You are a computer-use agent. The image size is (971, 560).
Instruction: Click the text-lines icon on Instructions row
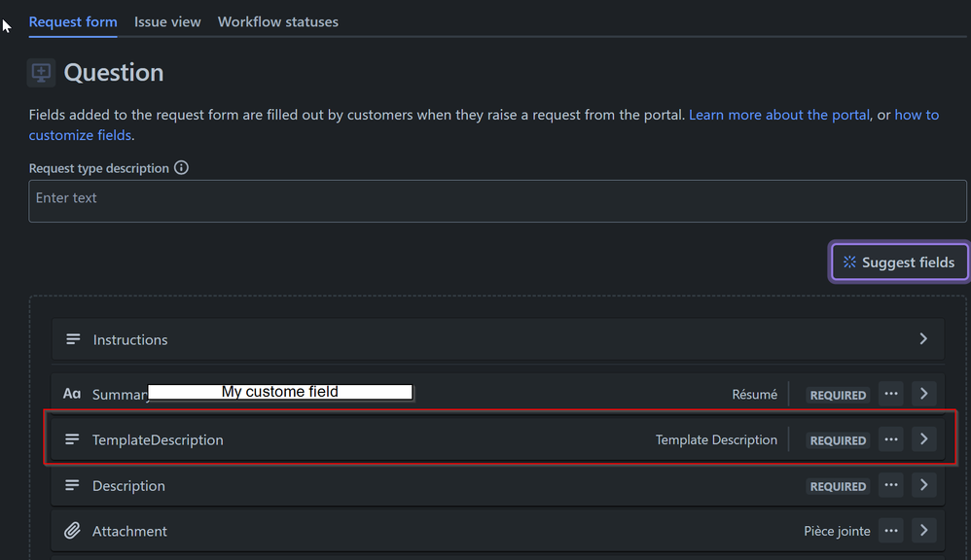tap(72, 338)
